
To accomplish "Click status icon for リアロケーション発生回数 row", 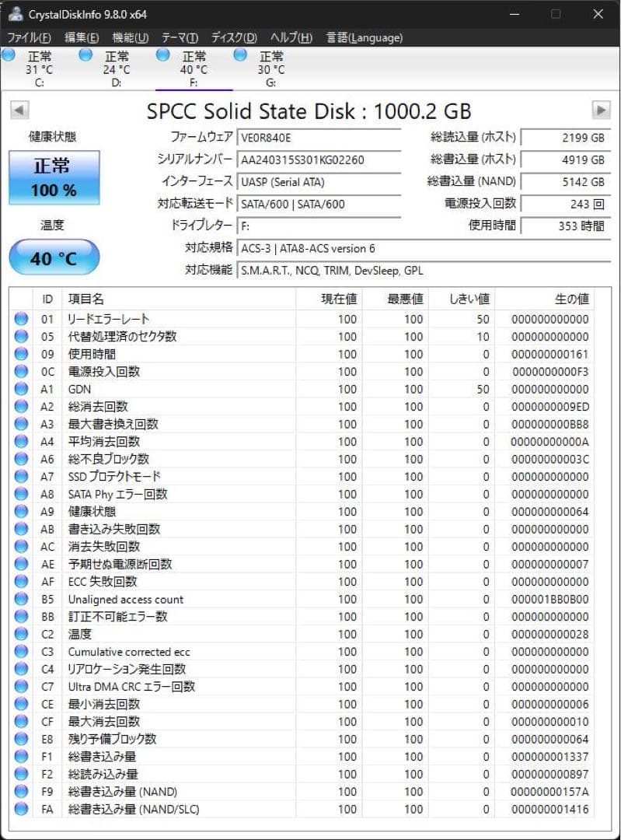I will pos(22,669).
